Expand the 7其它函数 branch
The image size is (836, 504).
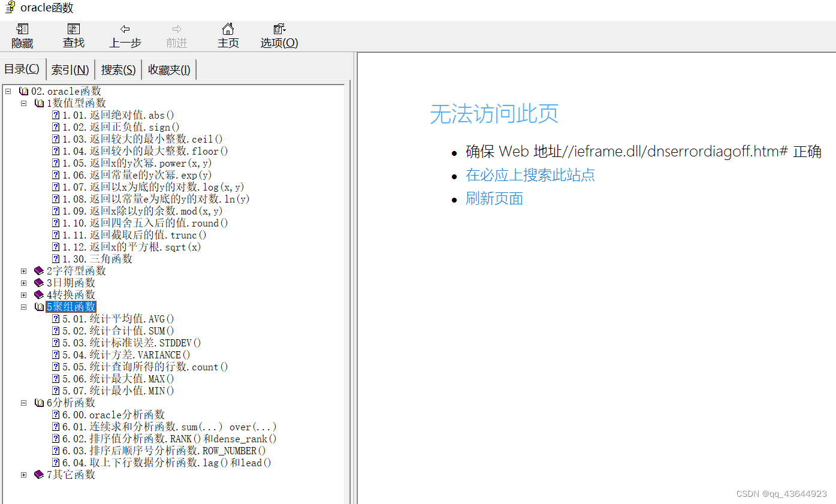coord(24,475)
